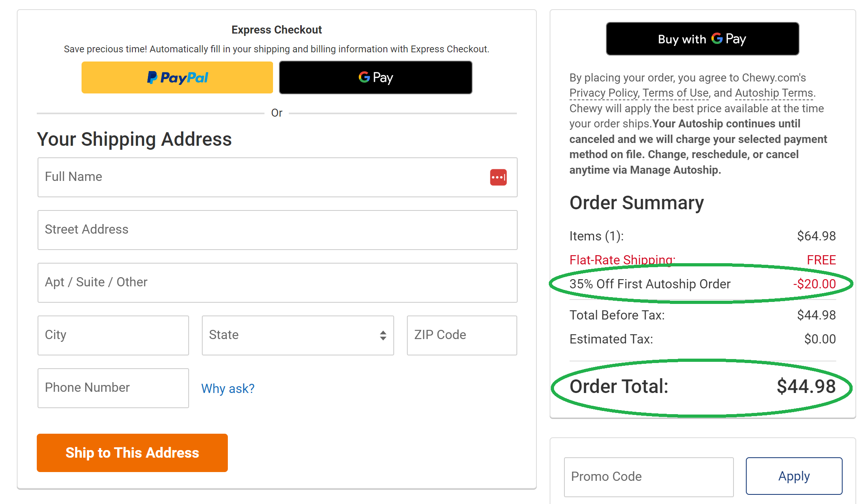
Task: Click the State dropdown arrows
Action: 383,335
